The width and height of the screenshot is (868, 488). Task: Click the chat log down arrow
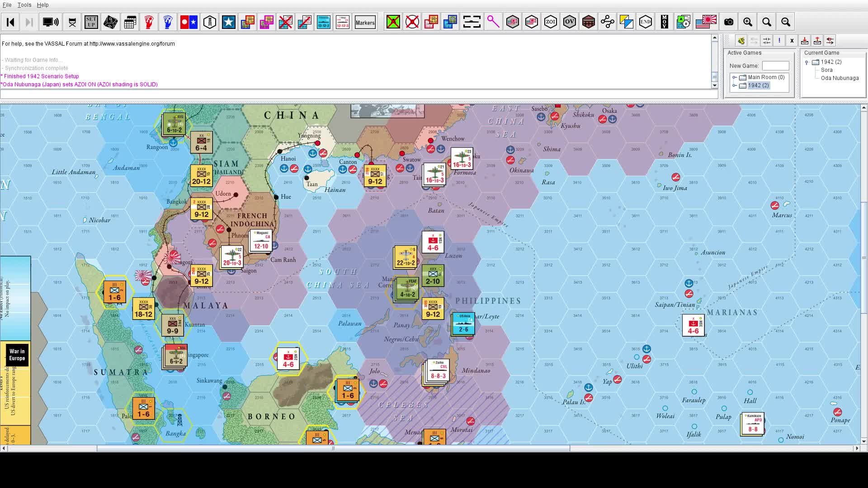tap(715, 85)
